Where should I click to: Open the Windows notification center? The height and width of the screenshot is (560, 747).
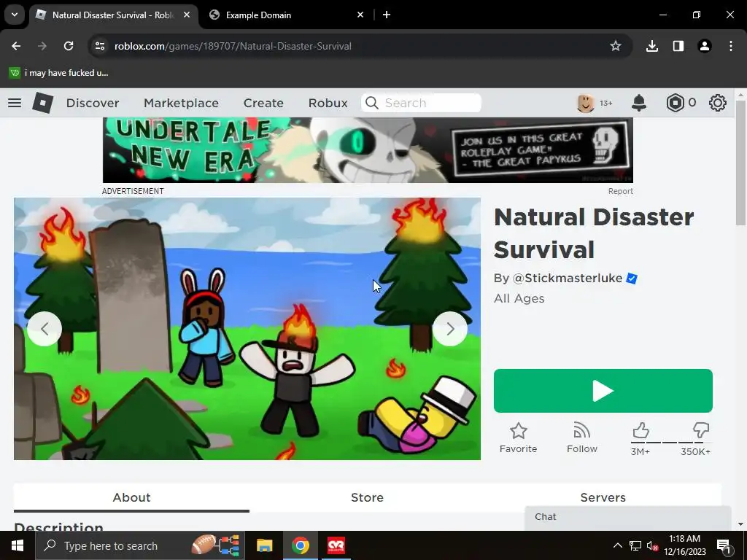(x=724, y=545)
